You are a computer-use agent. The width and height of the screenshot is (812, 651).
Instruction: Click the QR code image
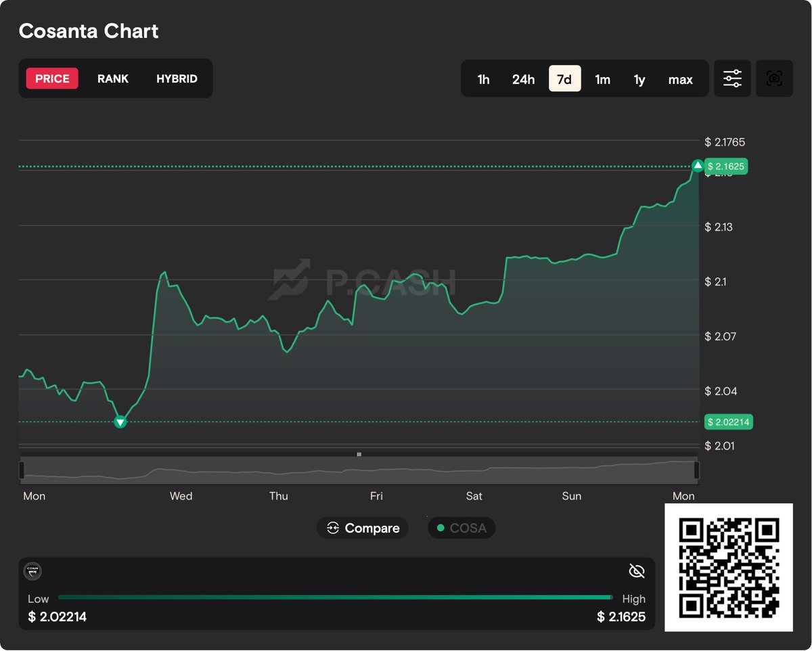[729, 567]
